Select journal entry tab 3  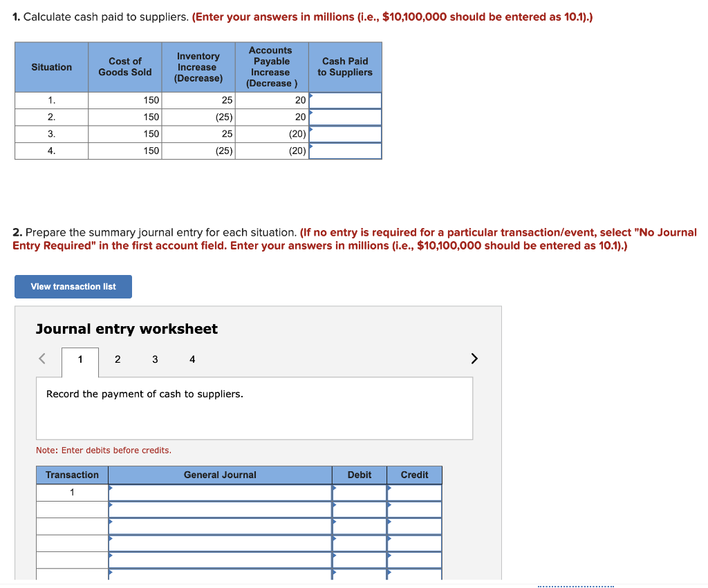[155, 359]
